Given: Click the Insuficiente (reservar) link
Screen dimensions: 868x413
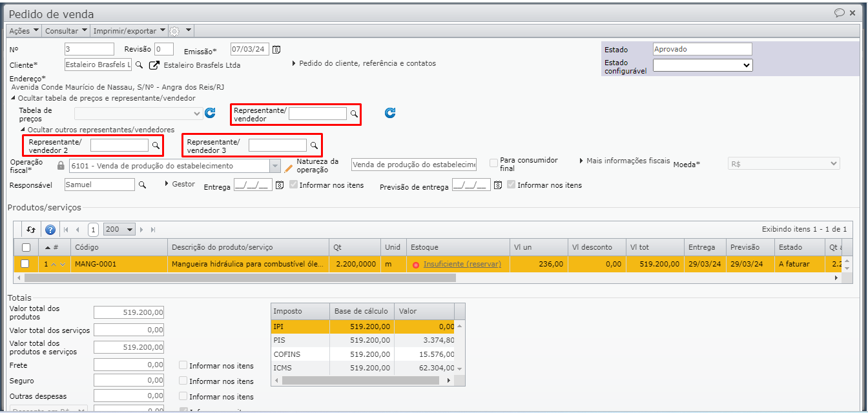Looking at the screenshot, I should tap(462, 264).
